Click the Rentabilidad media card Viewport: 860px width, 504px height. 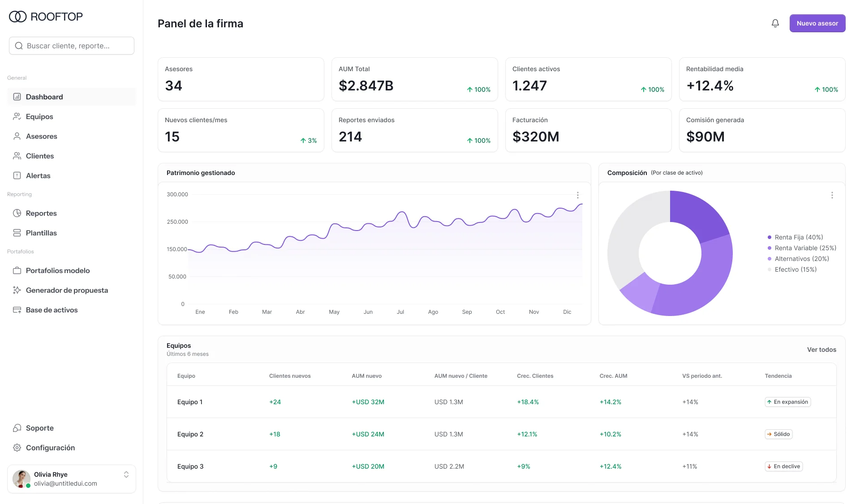click(762, 79)
